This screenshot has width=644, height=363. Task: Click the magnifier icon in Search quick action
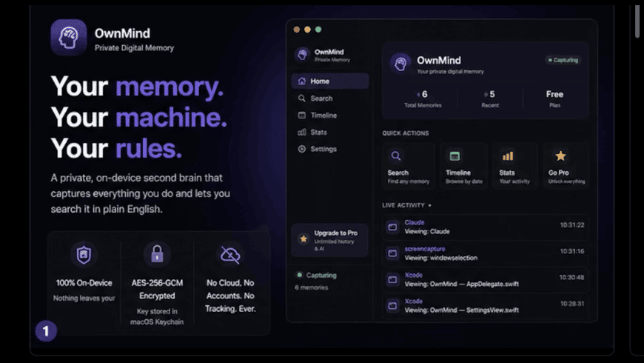(395, 156)
